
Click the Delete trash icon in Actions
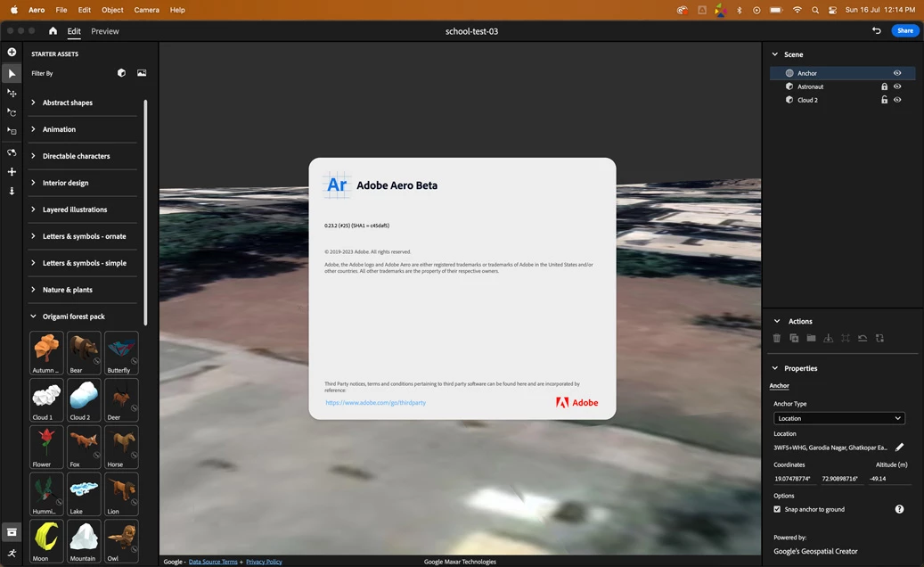(x=777, y=338)
